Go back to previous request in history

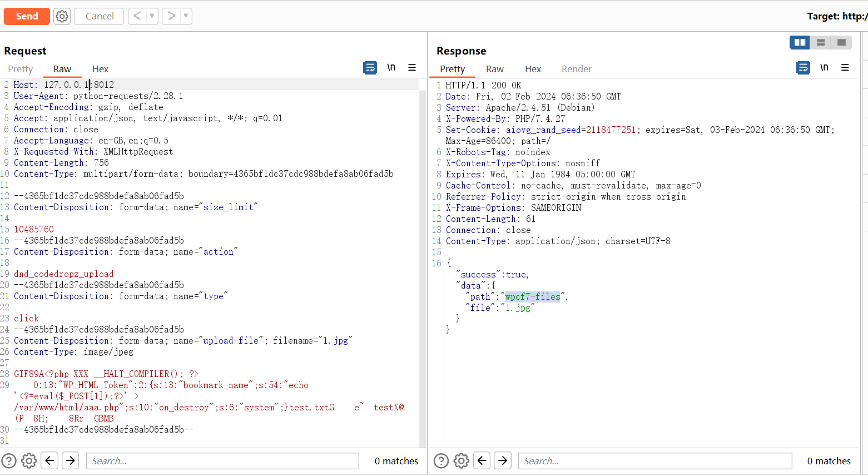[137, 16]
